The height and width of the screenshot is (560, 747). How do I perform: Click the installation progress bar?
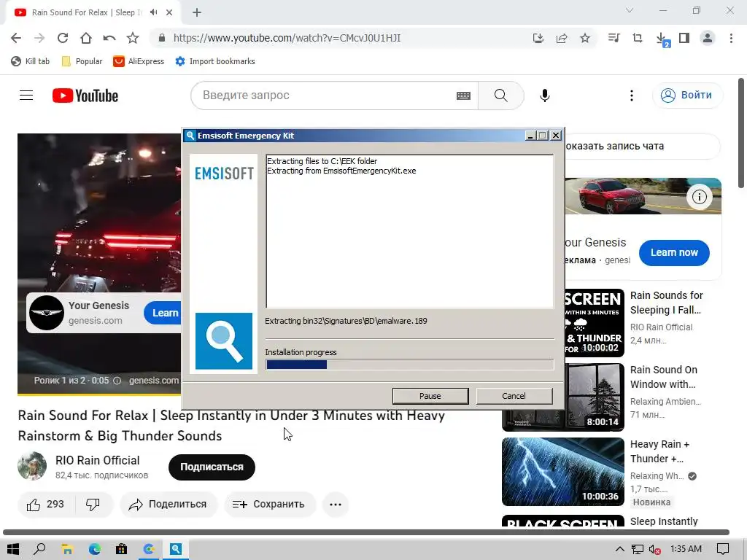click(x=410, y=365)
